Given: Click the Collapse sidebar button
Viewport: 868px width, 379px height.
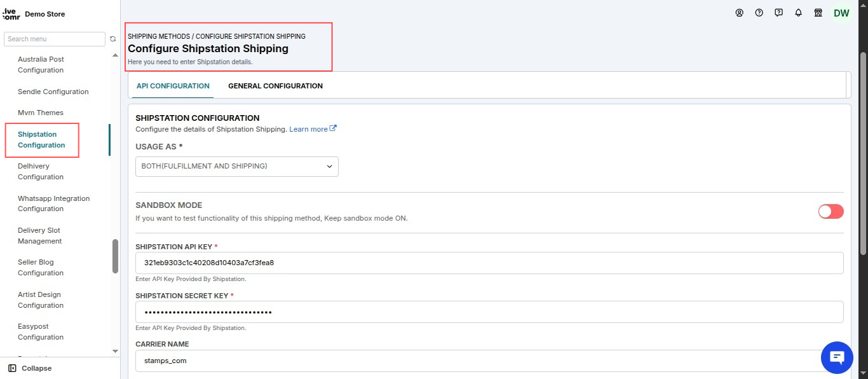Looking at the screenshot, I should pos(30,368).
